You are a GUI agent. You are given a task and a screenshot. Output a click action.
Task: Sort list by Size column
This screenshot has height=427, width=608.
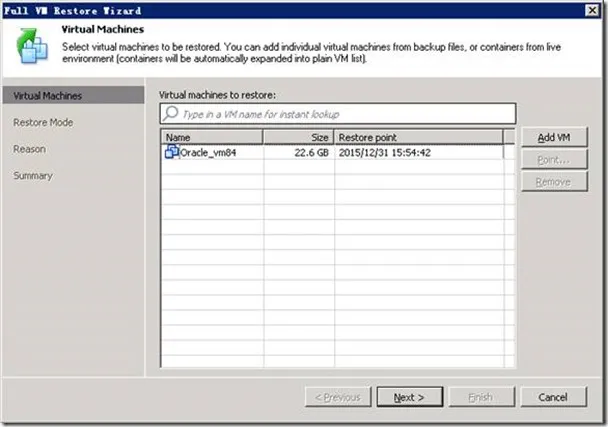coord(299,137)
